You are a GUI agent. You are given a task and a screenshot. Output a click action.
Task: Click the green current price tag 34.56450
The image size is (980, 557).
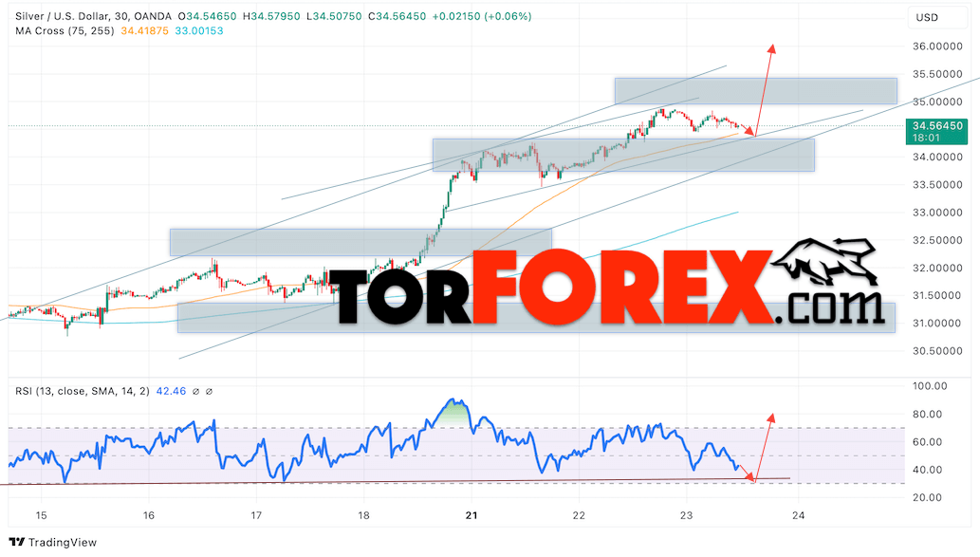pyautogui.click(x=937, y=125)
